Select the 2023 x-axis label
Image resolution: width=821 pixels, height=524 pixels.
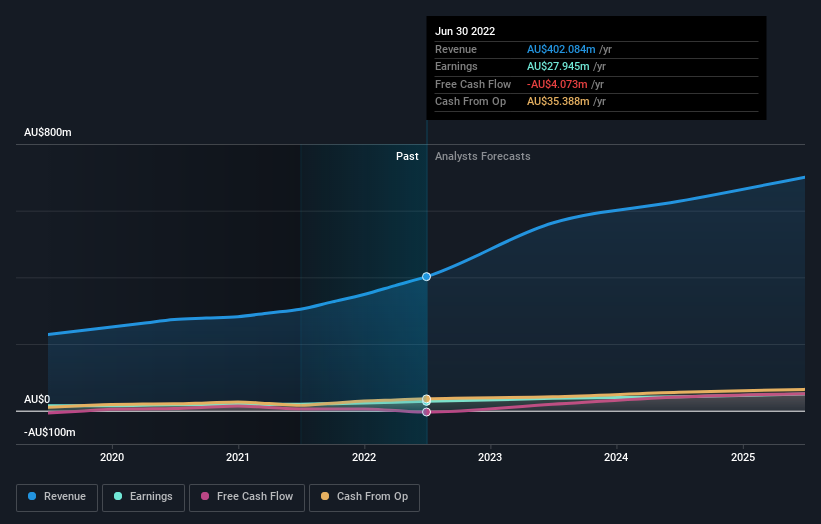(x=490, y=457)
